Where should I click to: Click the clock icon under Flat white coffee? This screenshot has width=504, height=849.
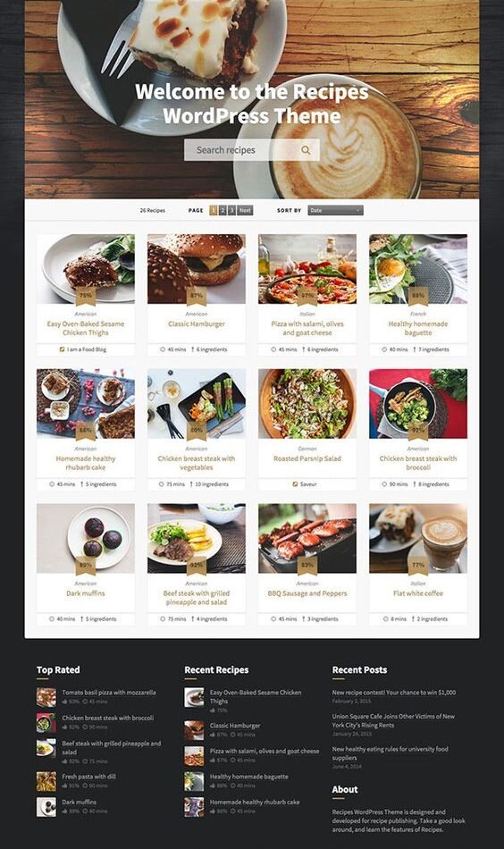pos(386,618)
